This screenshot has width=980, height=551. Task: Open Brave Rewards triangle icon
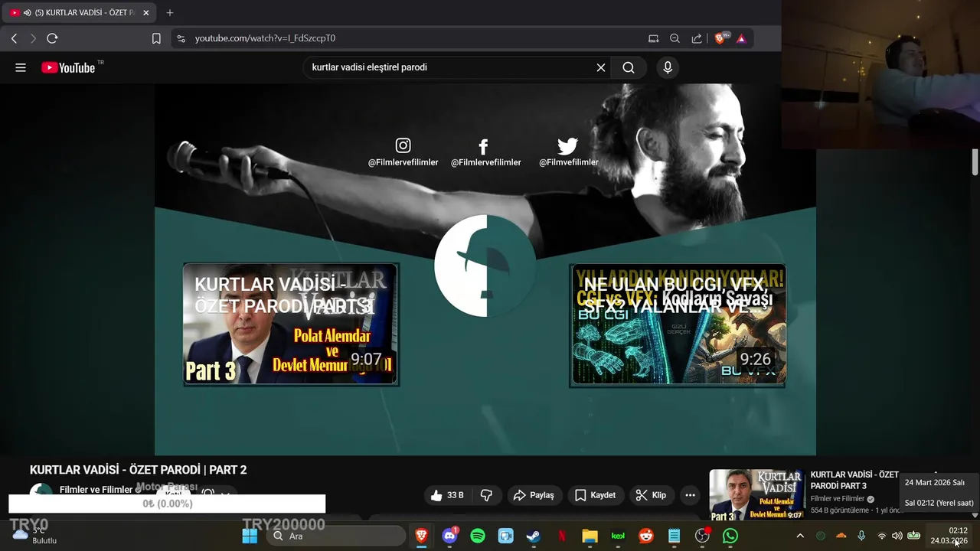(741, 38)
